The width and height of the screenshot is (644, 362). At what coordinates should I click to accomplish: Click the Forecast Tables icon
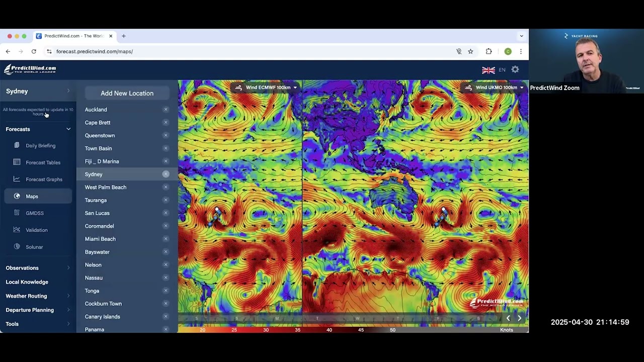(17, 162)
